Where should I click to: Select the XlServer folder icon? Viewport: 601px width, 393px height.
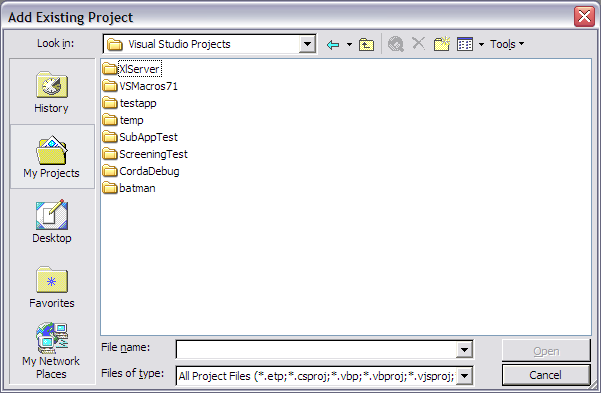click(110, 69)
